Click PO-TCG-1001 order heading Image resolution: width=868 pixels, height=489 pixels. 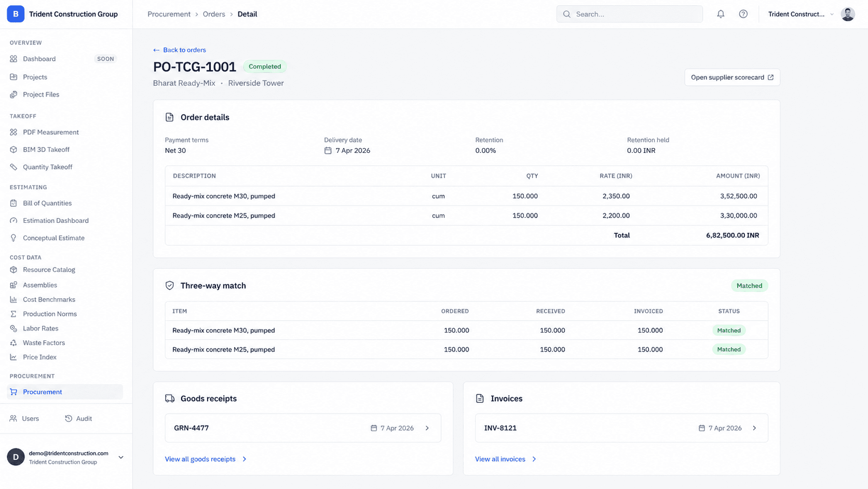(x=195, y=67)
